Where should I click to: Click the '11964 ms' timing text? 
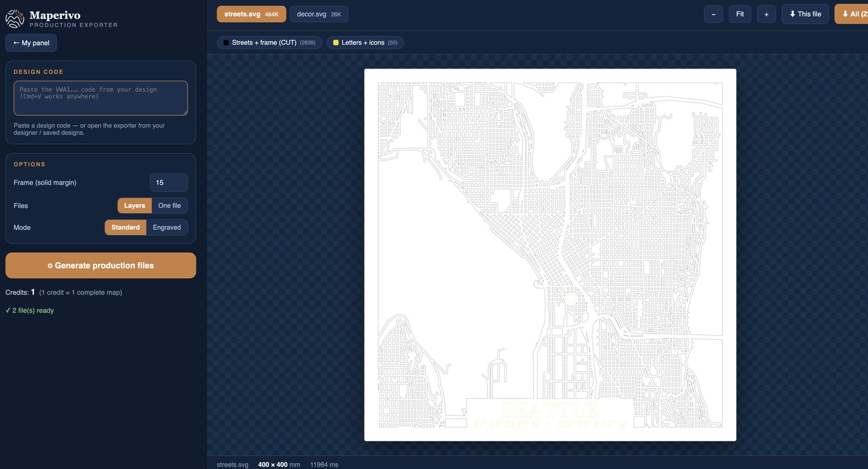[324, 465]
